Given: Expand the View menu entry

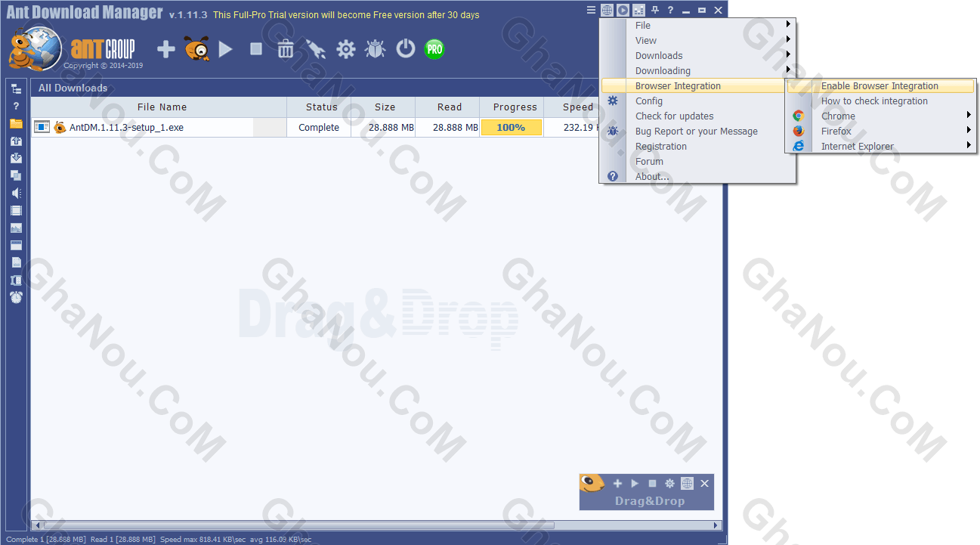Looking at the screenshot, I should click(x=698, y=41).
